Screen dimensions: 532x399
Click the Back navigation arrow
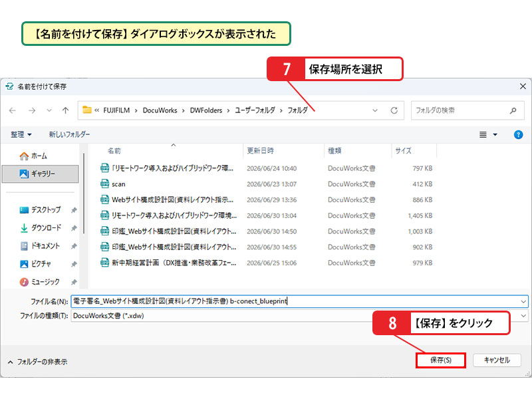[x=13, y=110]
